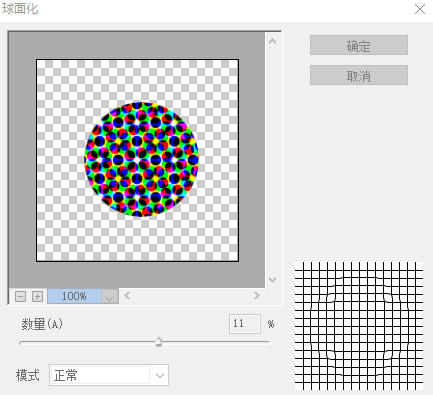
Task: Zoom out preview with minus icon
Action: point(20,296)
